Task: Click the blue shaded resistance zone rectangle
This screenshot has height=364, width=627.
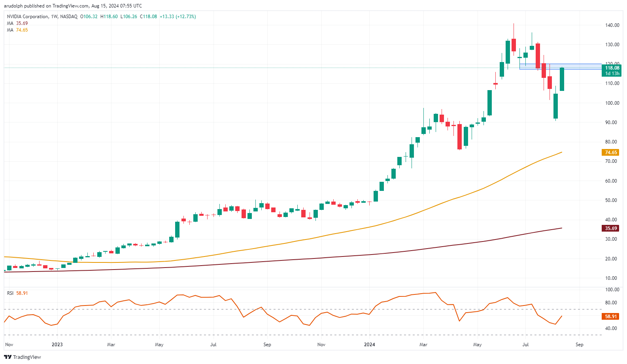Action: pyautogui.click(x=561, y=66)
